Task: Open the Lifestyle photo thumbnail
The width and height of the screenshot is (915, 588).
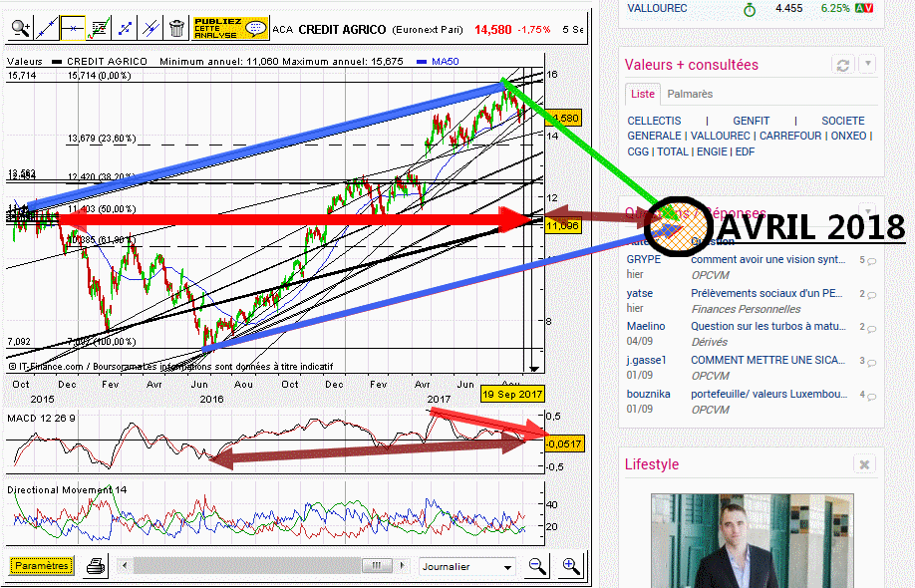Action: 753,540
